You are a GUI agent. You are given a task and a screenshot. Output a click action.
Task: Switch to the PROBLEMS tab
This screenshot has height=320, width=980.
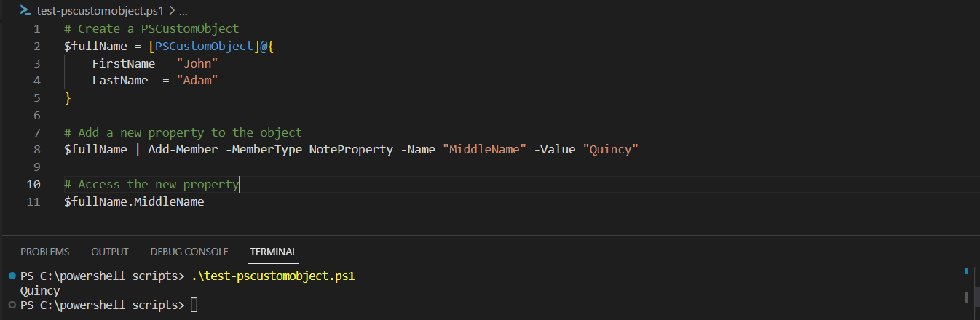pyautogui.click(x=44, y=252)
